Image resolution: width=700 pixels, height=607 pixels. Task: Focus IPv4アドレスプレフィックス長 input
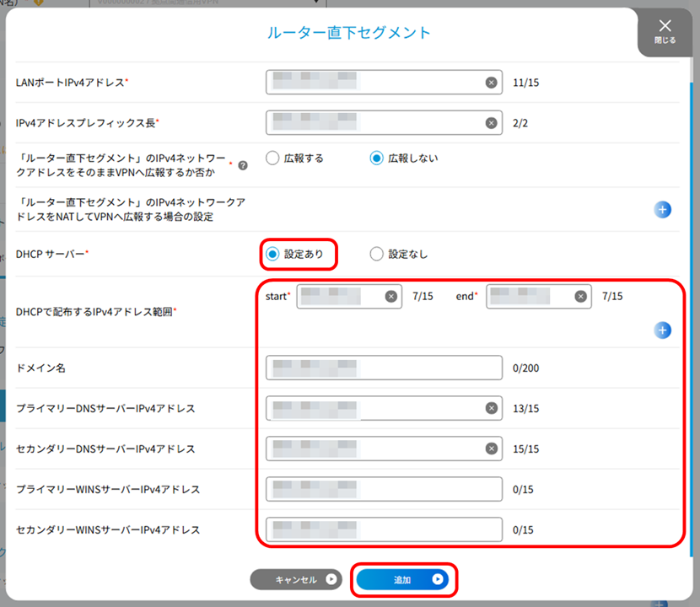(x=384, y=123)
